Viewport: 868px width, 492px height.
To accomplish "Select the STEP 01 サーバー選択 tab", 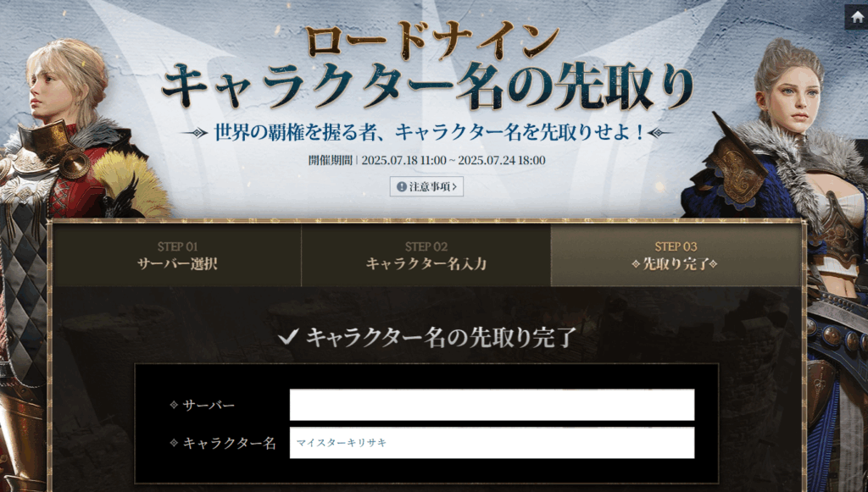I will click(177, 255).
